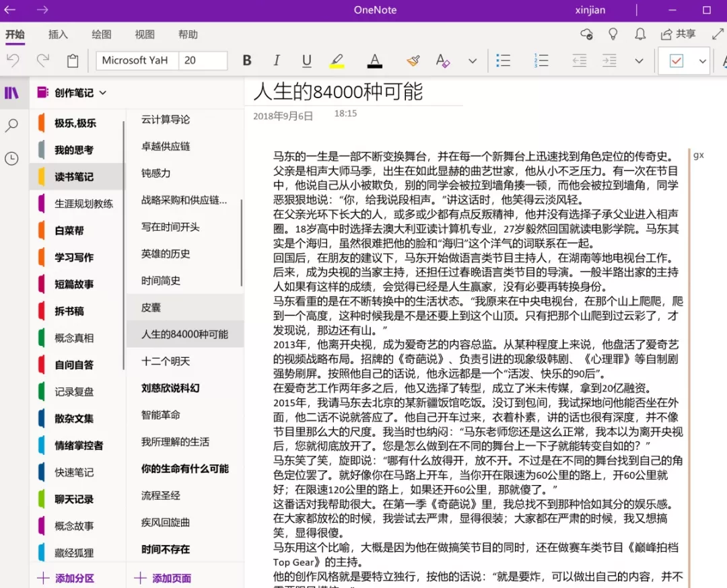Insert a bulleted list
Image resolution: width=727 pixels, height=588 pixels.
pyautogui.click(x=503, y=61)
